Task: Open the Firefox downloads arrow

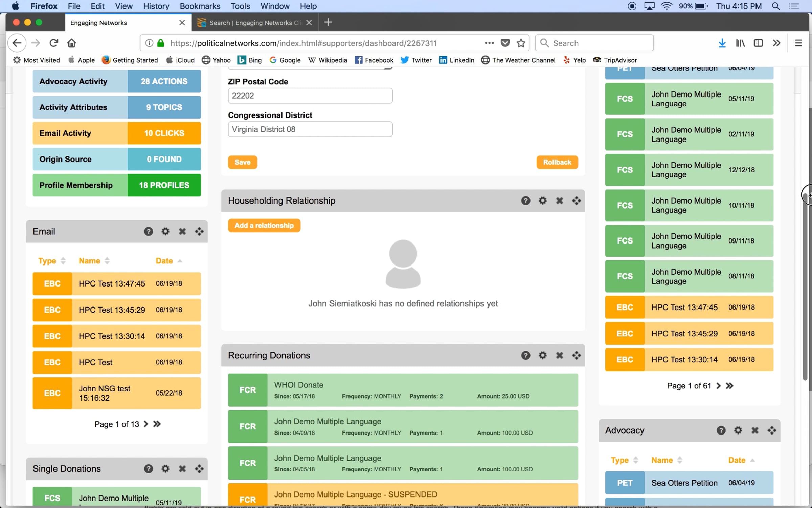Action: [x=722, y=43]
